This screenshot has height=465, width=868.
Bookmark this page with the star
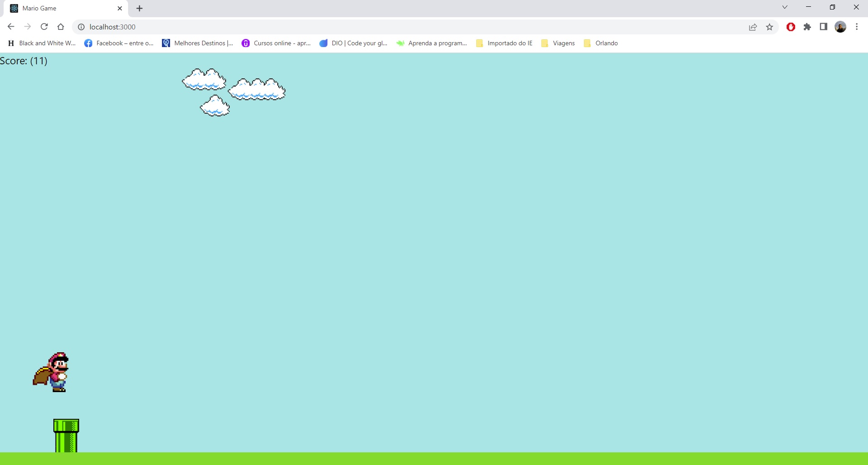pyautogui.click(x=769, y=27)
